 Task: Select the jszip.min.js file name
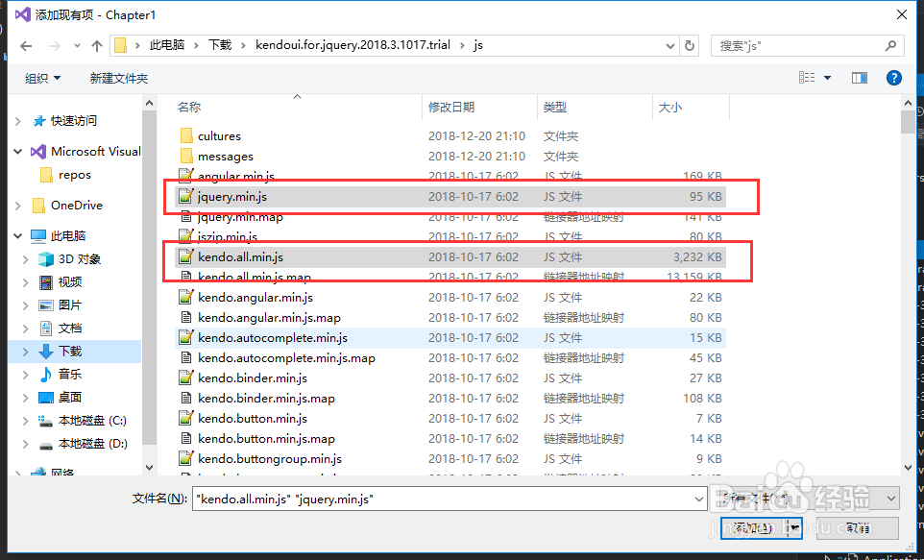[228, 237]
